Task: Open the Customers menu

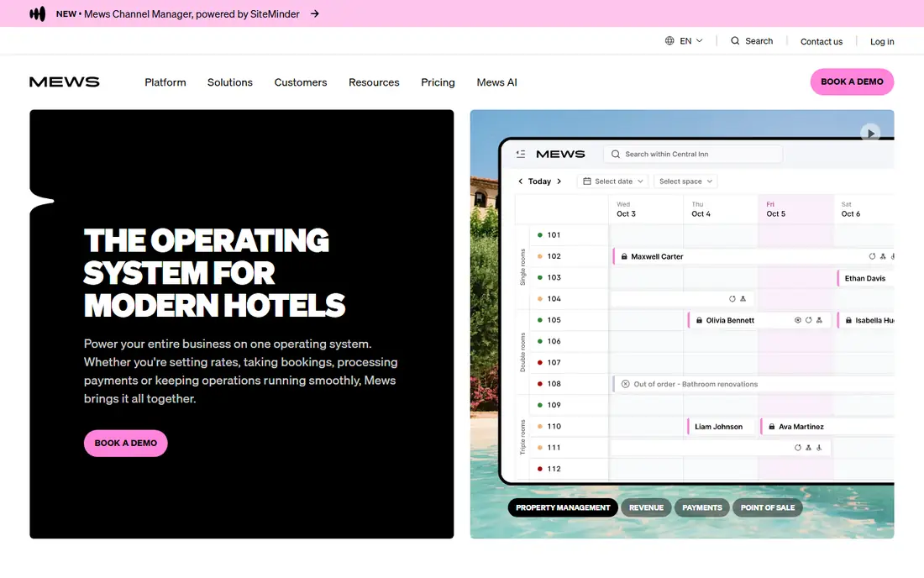Action: [x=301, y=82]
